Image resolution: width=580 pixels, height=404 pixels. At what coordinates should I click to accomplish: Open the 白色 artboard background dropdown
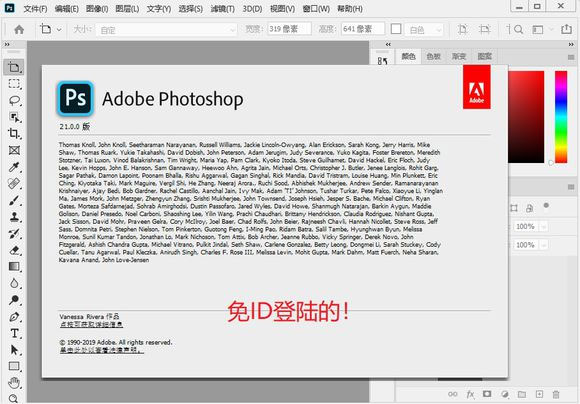pos(424,30)
